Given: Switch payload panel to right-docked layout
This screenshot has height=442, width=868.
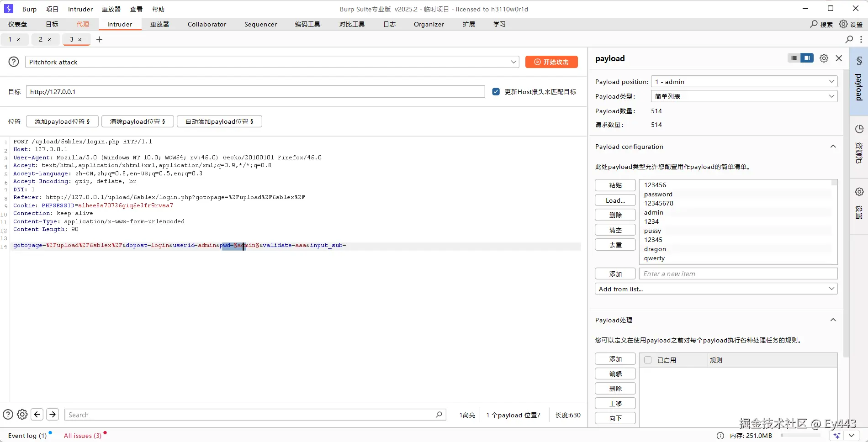Looking at the screenshot, I should pyautogui.click(x=807, y=58).
